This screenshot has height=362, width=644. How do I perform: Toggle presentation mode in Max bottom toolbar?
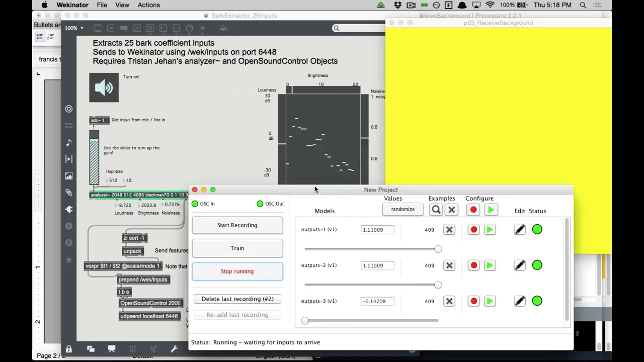pos(112,349)
